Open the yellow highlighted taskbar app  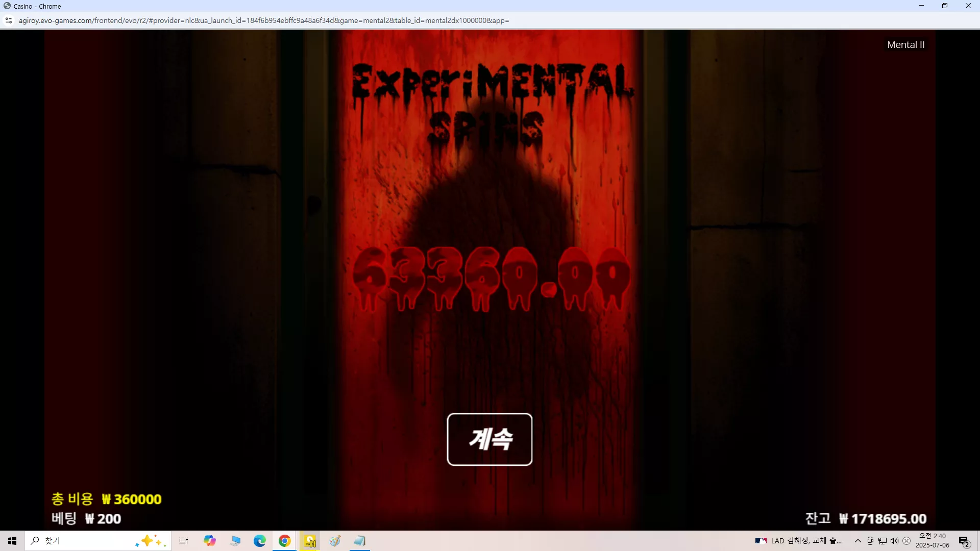click(x=309, y=541)
